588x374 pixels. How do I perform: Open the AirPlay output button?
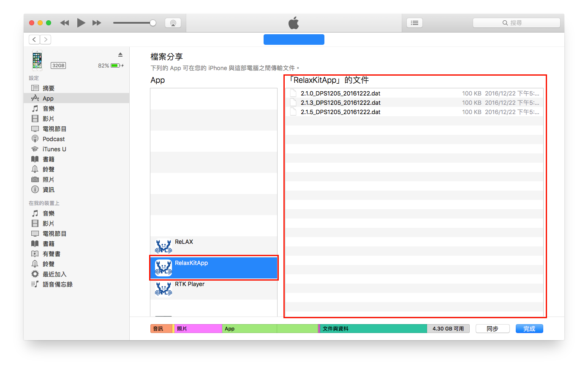pyautogui.click(x=173, y=23)
